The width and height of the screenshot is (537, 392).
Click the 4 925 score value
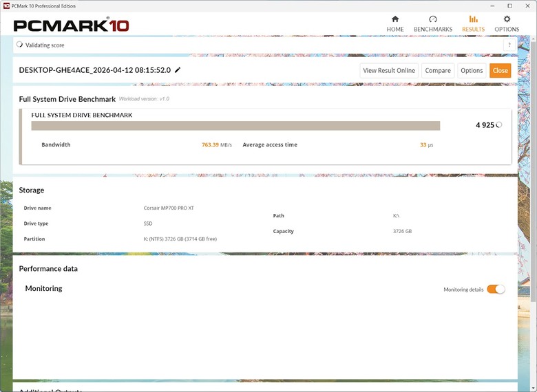coord(485,125)
